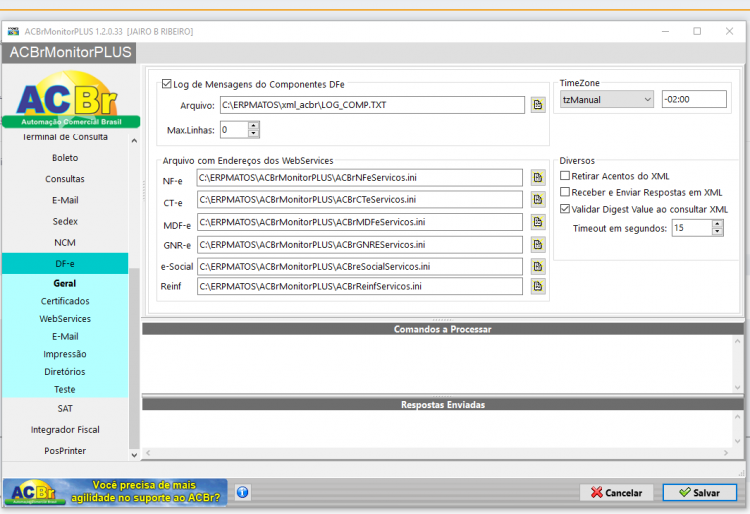
Task: Browse for MDF-e services ini file
Action: click(538, 222)
